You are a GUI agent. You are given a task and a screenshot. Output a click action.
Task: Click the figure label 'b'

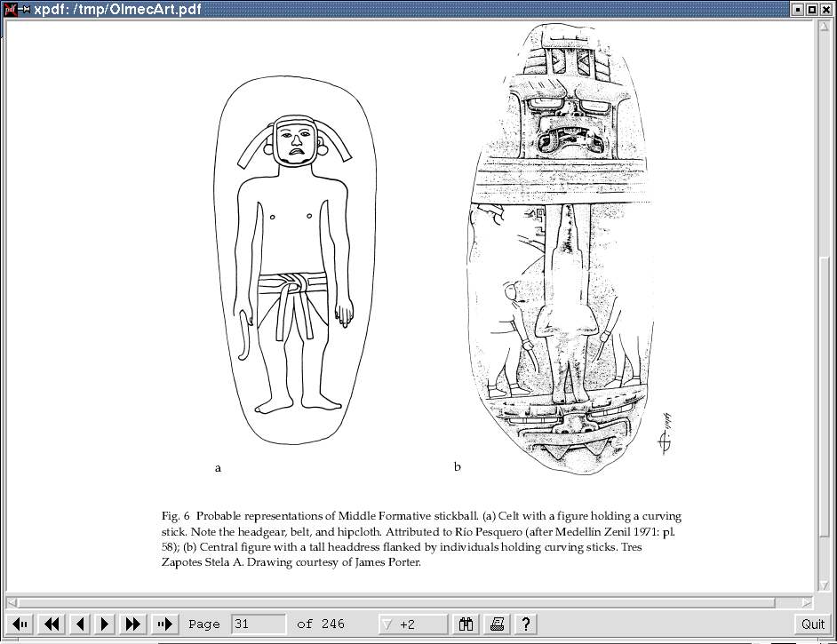click(x=457, y=466)
